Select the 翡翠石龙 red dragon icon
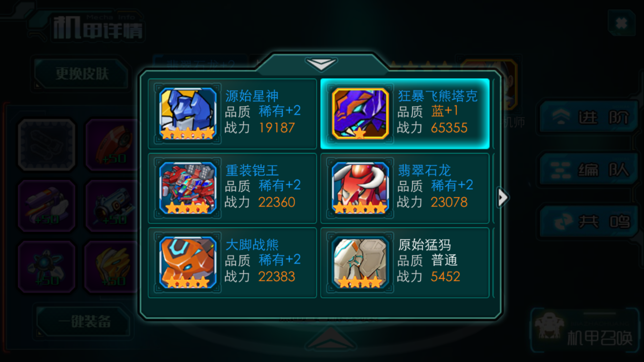 [x=360, y=188]
